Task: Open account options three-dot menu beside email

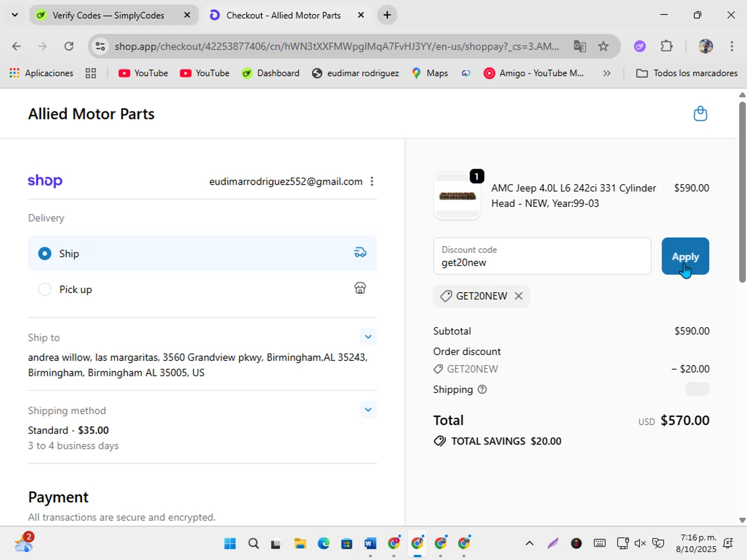Action: [372, 181]
